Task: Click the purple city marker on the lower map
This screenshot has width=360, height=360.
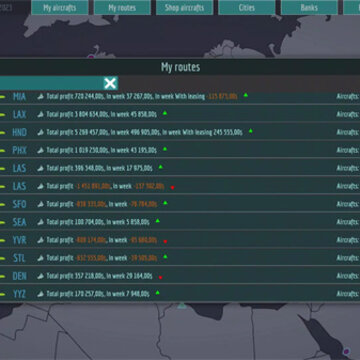Action: click(x=347, y=351)
